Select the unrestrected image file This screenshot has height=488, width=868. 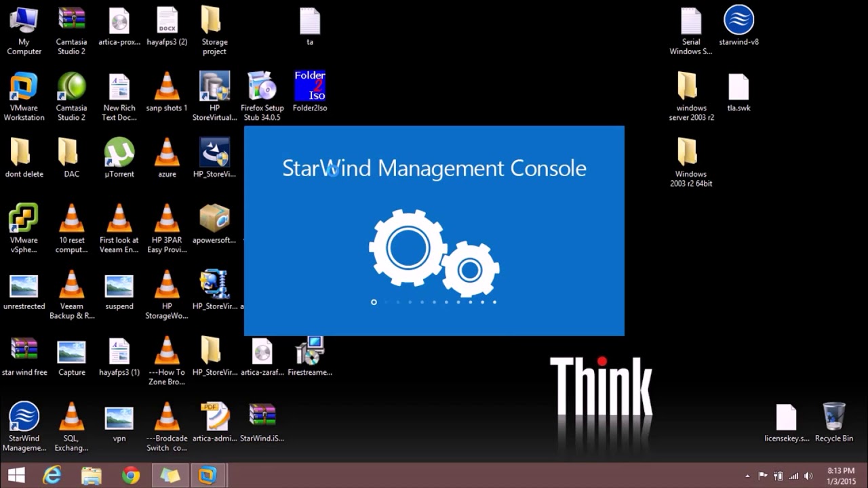coord(24,291)
